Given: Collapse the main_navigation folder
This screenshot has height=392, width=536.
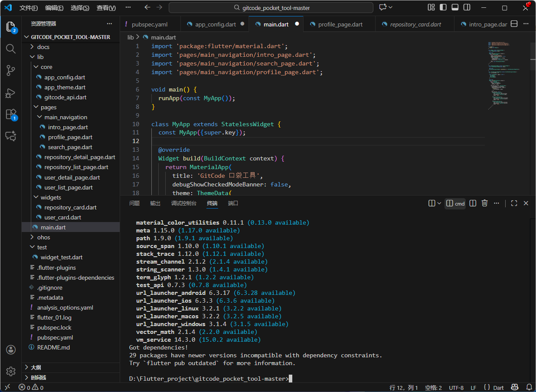Looking at the screenshot, I should pos(65,117).
